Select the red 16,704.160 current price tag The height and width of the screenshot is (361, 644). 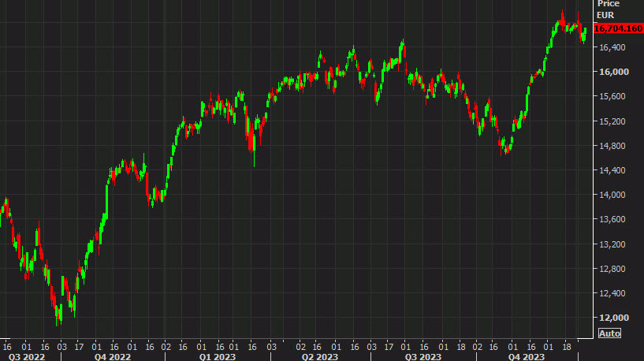[x=618, y=28]
